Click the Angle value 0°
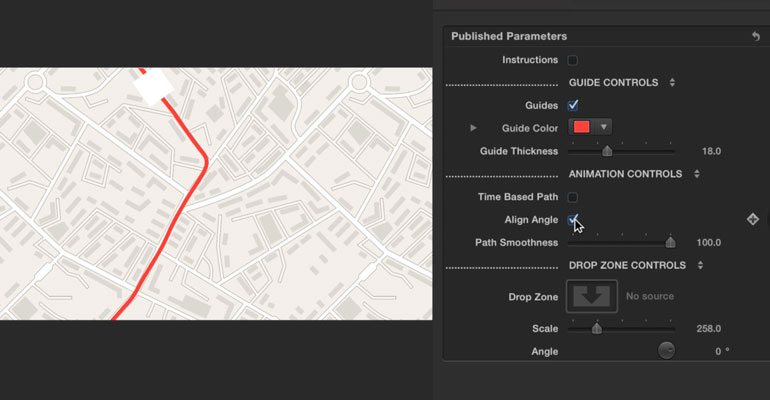Image resolution: width=770 pixels, height=400 pixels. click(722, 351)
